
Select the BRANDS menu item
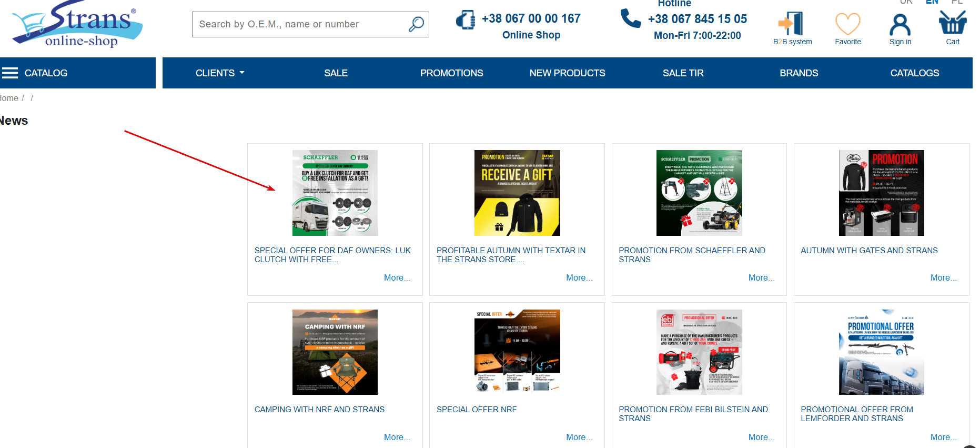point(799,73)
